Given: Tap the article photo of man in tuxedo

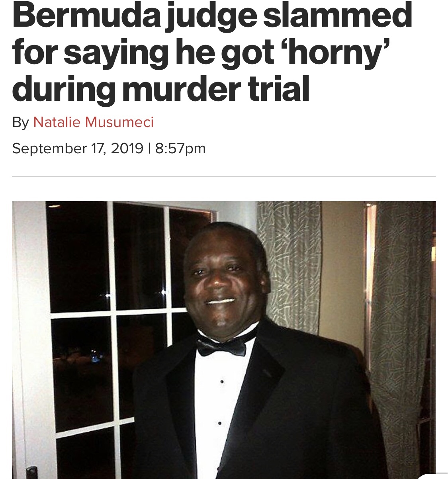Looking at the screenshot, I should pos(224,340).
